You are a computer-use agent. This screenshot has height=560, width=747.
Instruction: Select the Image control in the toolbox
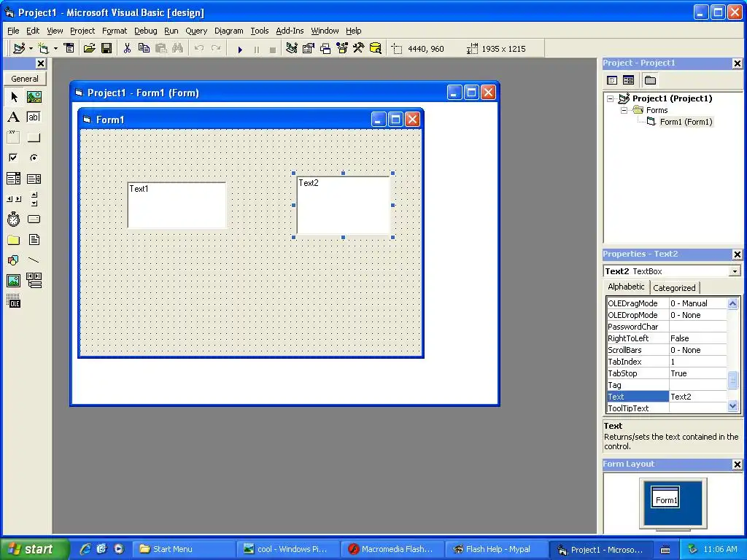[14, 281]
